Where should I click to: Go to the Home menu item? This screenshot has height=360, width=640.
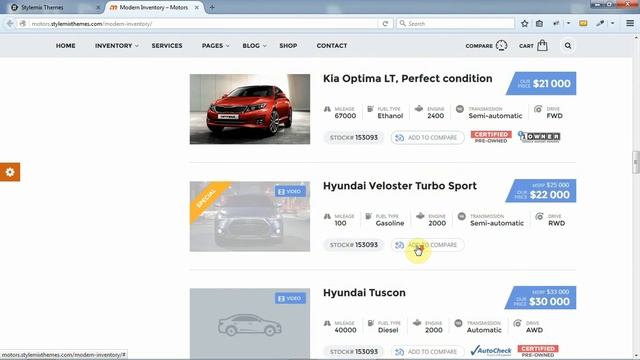(66, 46)
